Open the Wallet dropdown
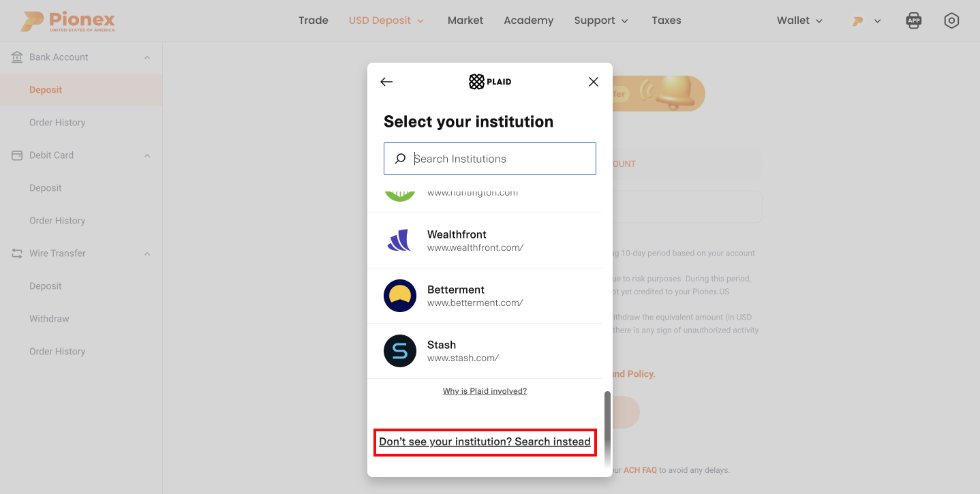 click(800, 20)
